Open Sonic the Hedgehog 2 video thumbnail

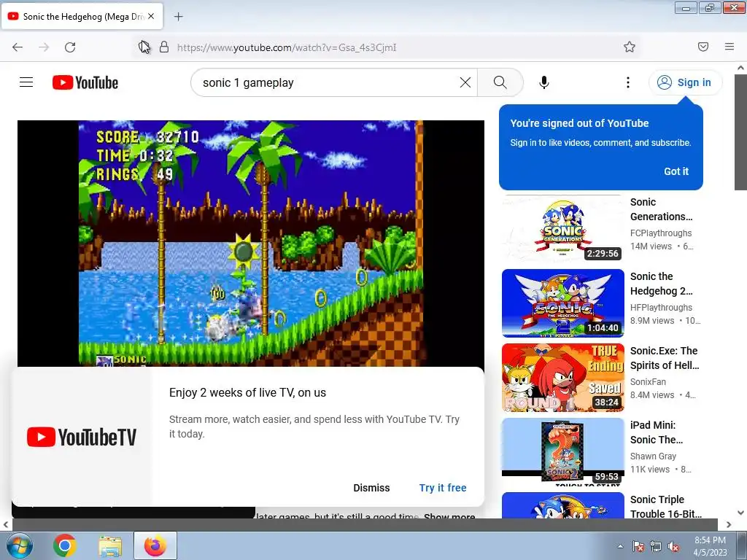562,303
